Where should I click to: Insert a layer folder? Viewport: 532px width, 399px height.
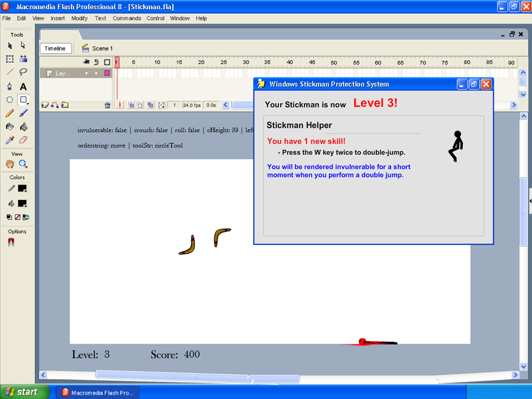tap(65, 105)
